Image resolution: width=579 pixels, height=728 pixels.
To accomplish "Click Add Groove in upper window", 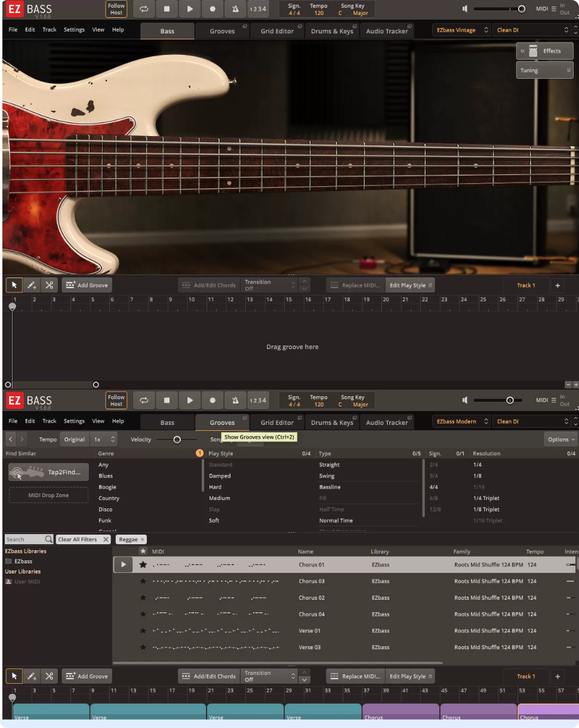I will (87, 285).
